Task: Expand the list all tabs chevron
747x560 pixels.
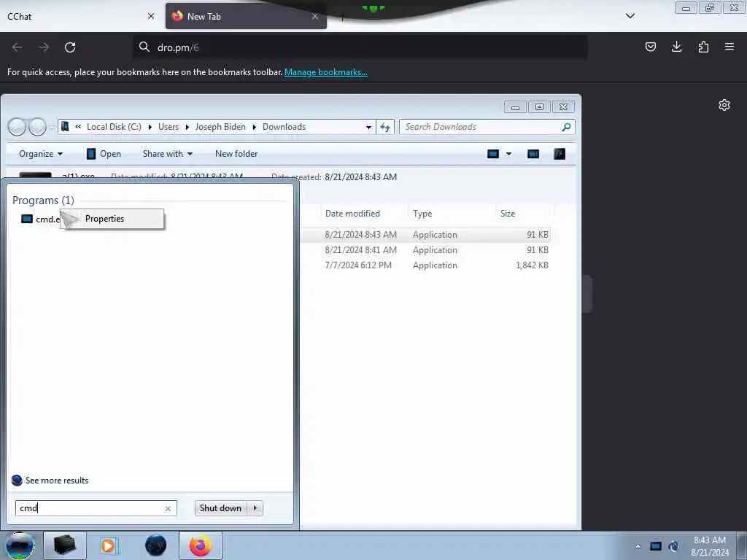Action: click(630, 16)
